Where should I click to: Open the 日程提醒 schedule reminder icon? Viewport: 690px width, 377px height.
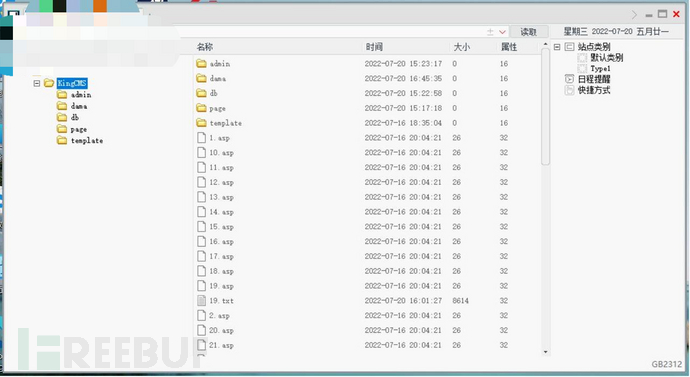pos(569,79)
